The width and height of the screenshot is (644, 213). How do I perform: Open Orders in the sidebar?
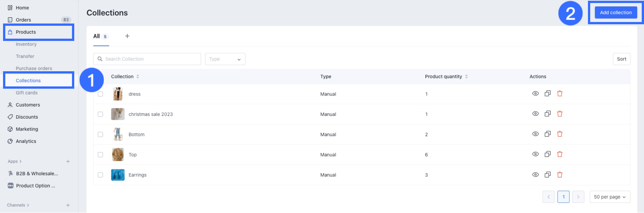[23, 20]
